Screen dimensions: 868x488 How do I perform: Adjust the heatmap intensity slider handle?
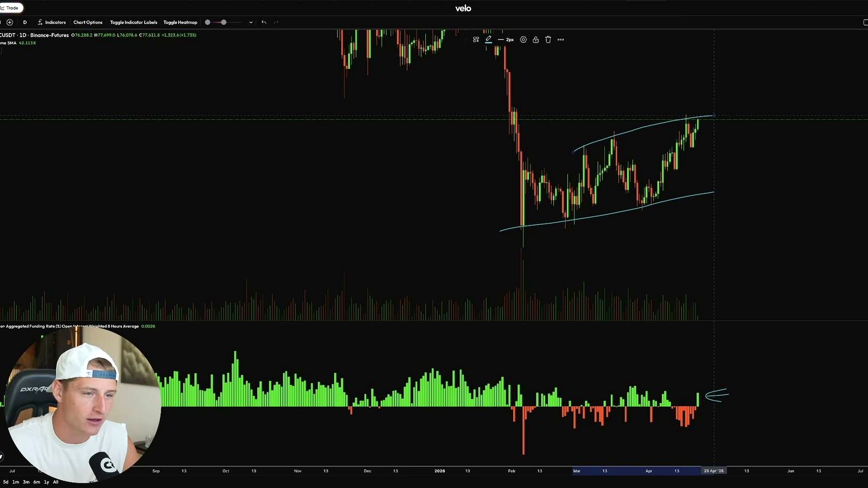tap(224, 22)
